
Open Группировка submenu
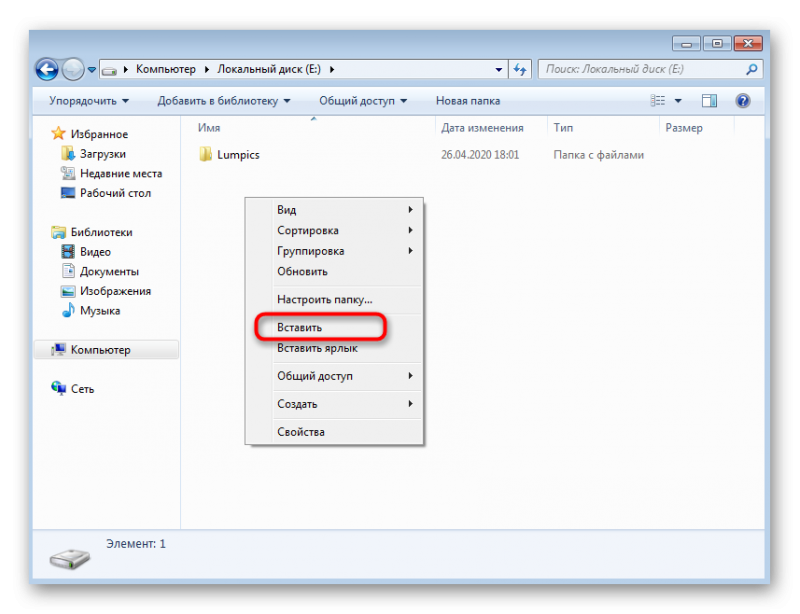pyautogui.click(x=335, y=251)
